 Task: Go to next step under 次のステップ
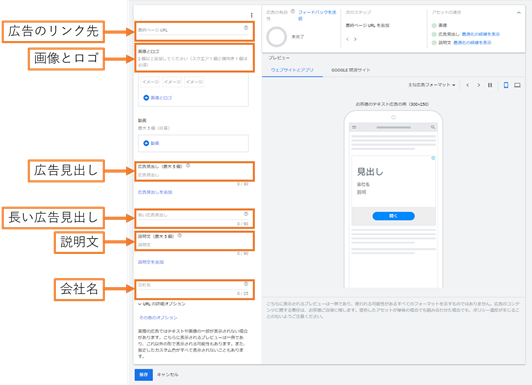tap(355, 39)
